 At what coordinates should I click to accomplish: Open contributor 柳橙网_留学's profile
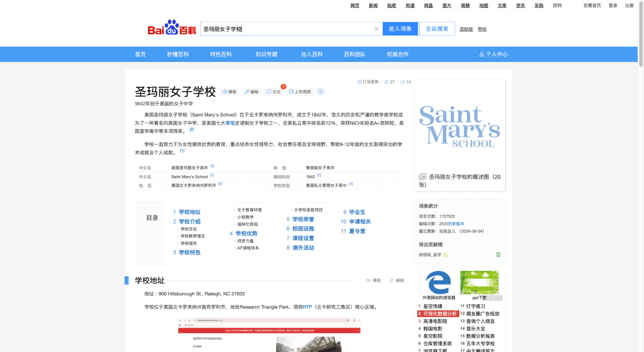pos(430,255)
